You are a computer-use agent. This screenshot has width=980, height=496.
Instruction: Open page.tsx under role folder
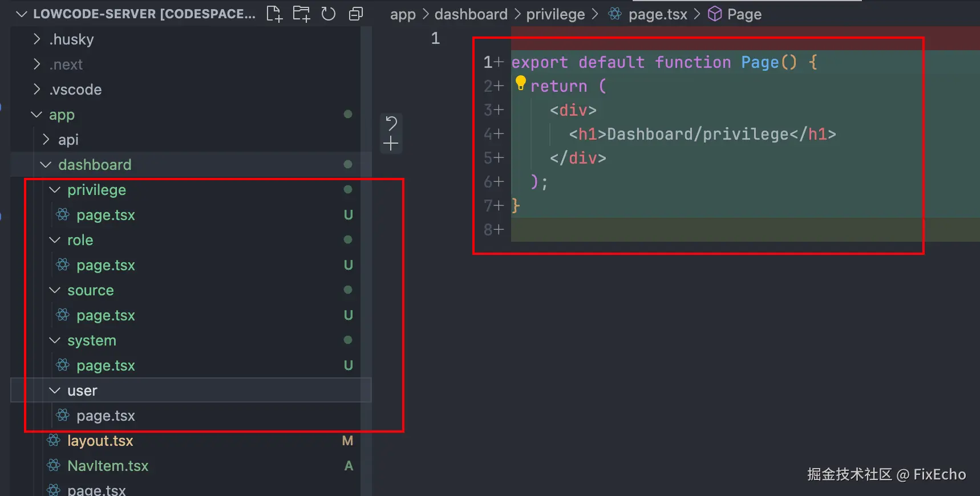coord(106,265)
